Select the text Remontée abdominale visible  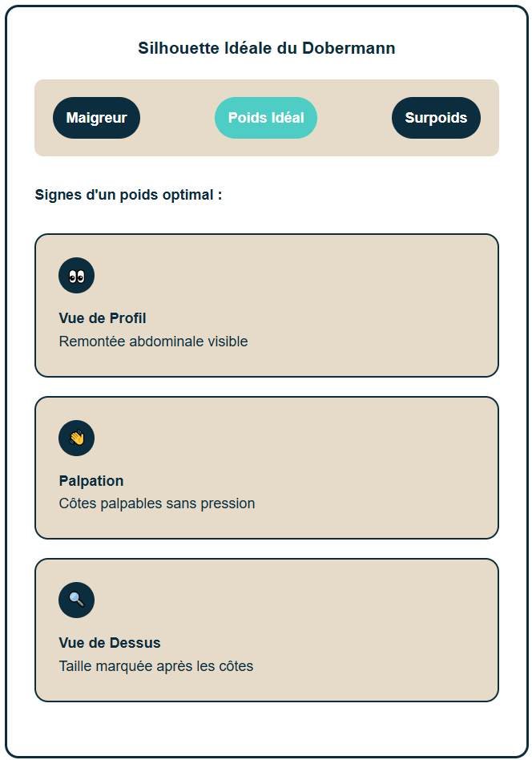[153, 342]
